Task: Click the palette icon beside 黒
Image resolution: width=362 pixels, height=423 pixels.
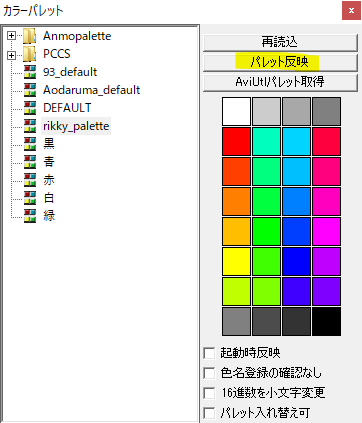Action: (30, 144)
